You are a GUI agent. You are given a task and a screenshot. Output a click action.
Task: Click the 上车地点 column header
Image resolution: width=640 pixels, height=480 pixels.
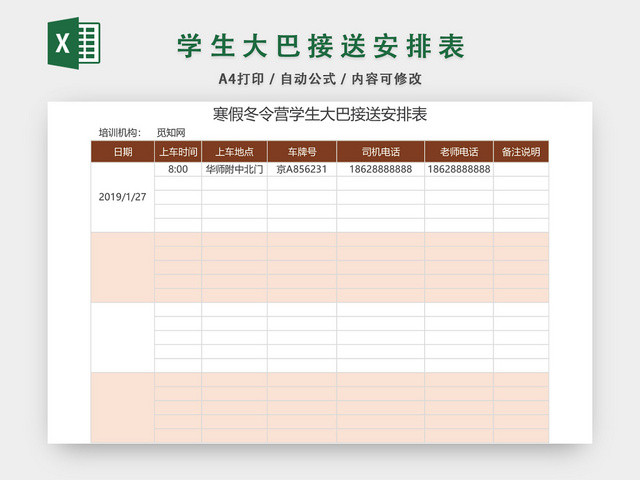coord(234,152)
